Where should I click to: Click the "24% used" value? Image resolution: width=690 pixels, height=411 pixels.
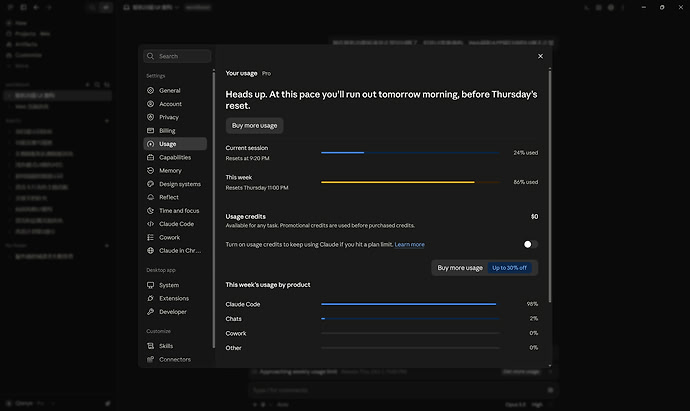tap(525, 153)
